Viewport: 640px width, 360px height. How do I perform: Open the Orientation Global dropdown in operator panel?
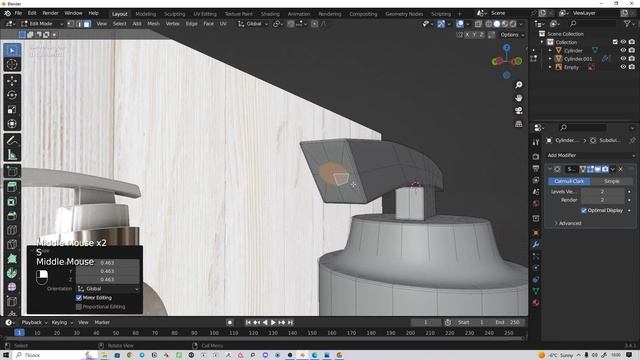[x=108, y=289]
